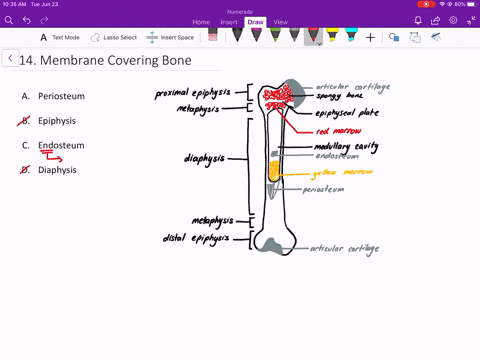
Task: Click the spongy bone label
Action: tap(339, 96)
